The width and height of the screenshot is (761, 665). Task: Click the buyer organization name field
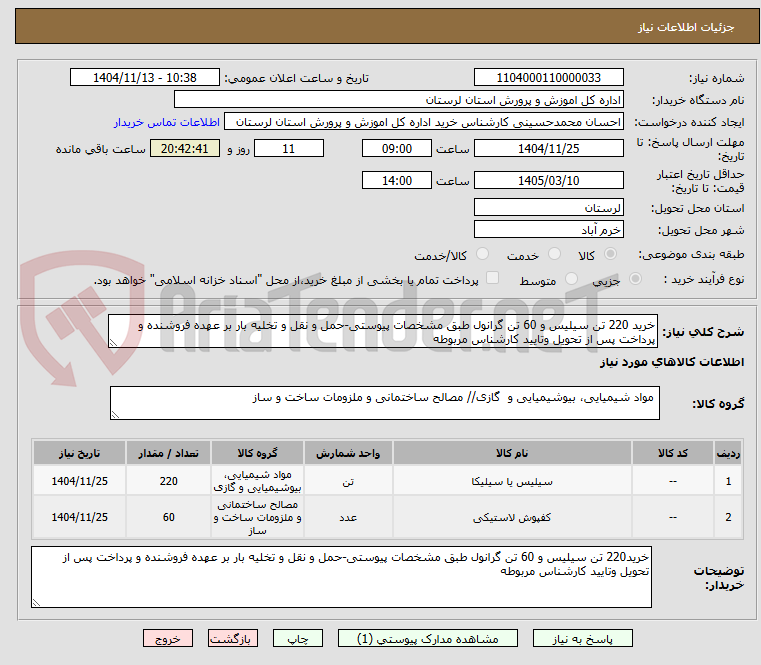tap(398, 100)
